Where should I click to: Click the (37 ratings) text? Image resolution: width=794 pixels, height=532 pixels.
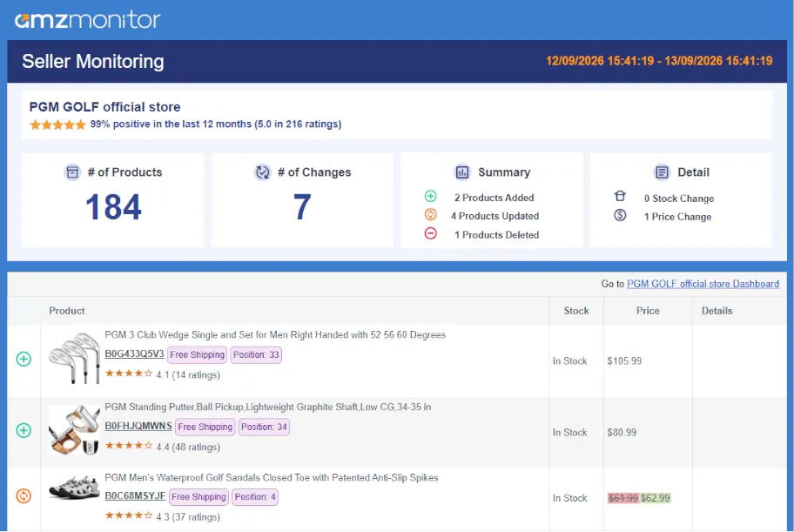tap(196, 517)
